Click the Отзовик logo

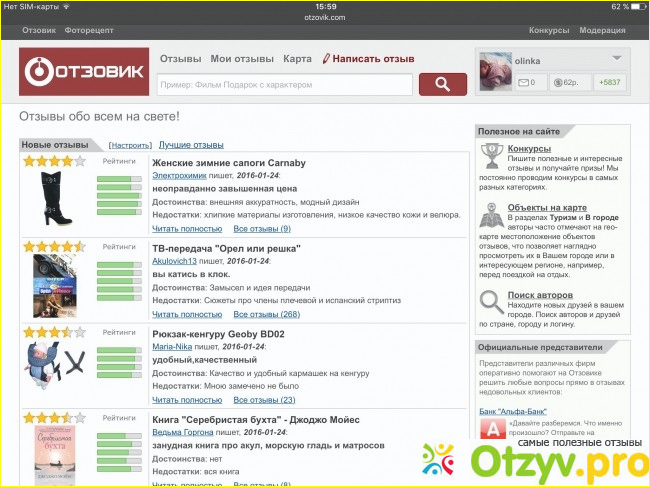coord(84,72)
